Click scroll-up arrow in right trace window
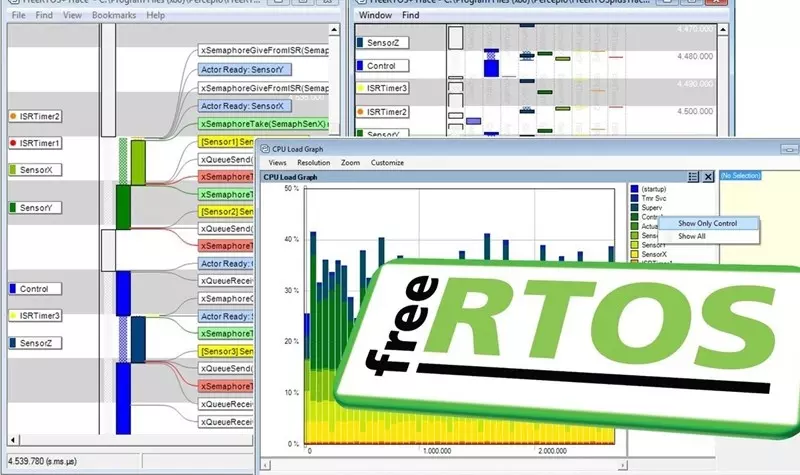The width and height of the screenshot is (800, 475). tap(723, 30)
